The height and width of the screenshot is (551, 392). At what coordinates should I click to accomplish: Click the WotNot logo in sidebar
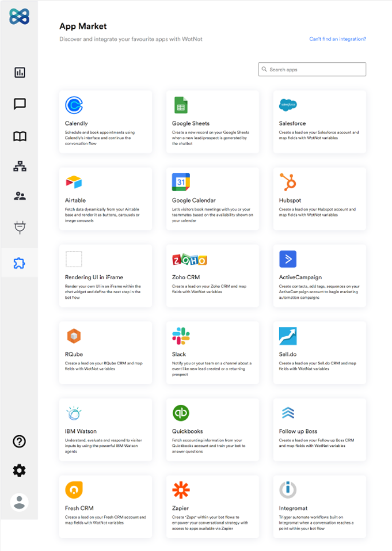click(20, 17)
